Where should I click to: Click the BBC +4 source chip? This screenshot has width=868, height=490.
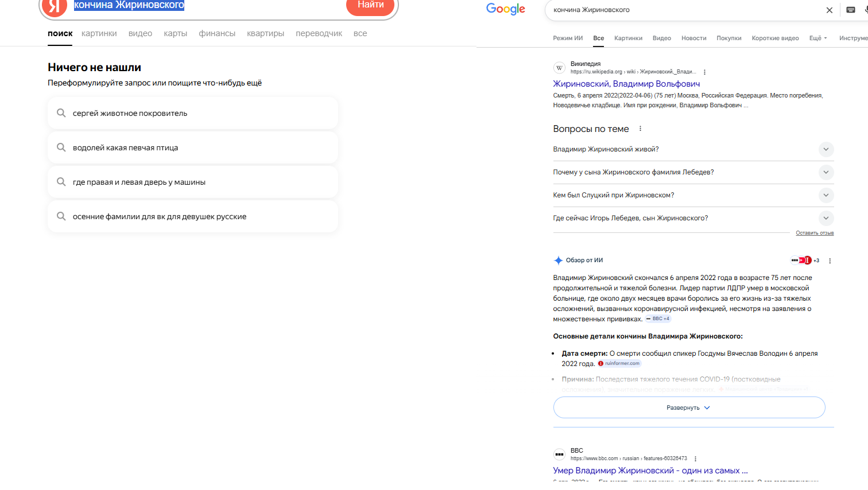click(x=657, y=319)
